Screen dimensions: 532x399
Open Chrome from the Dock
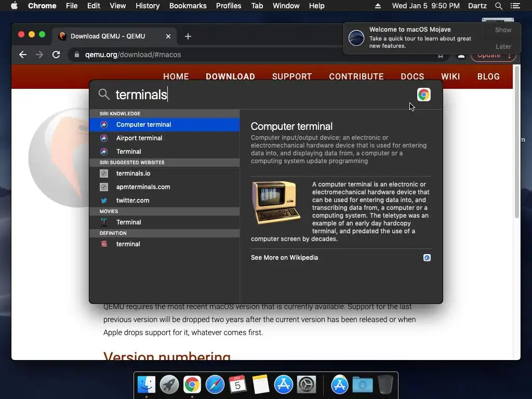click(x=192, y=385)
